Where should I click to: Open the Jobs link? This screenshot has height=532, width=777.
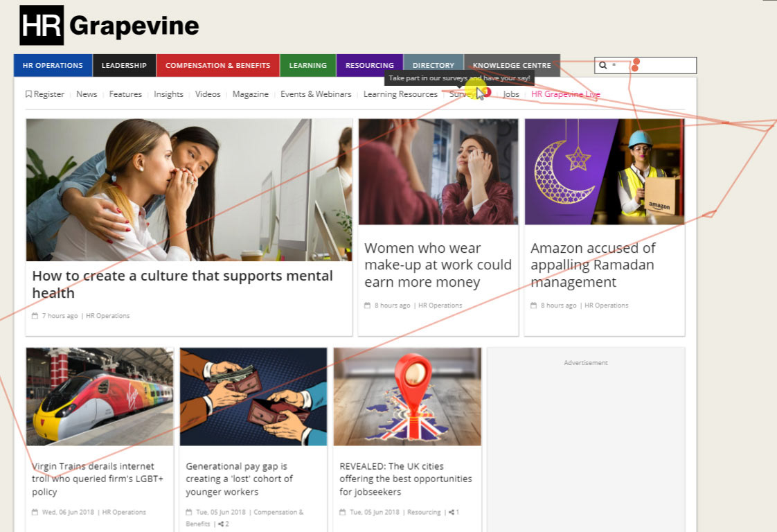511,94
